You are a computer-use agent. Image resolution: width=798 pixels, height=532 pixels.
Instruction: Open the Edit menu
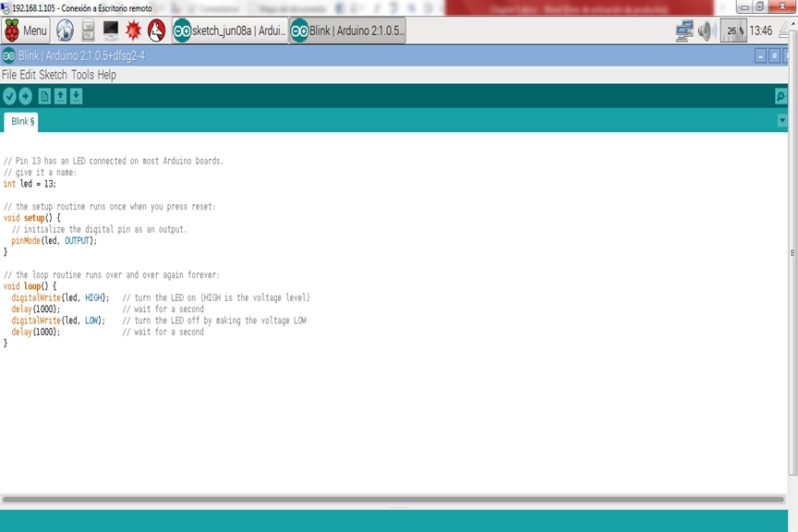coord(28,75)
